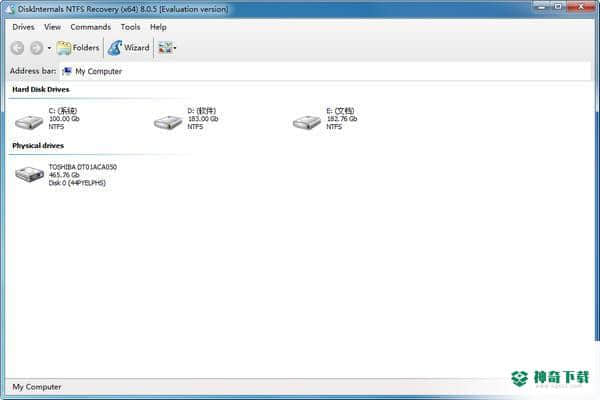Screen dimensions: 600x400
Task: Click the My Computer icon in address bar
Action: pos(67,71)
